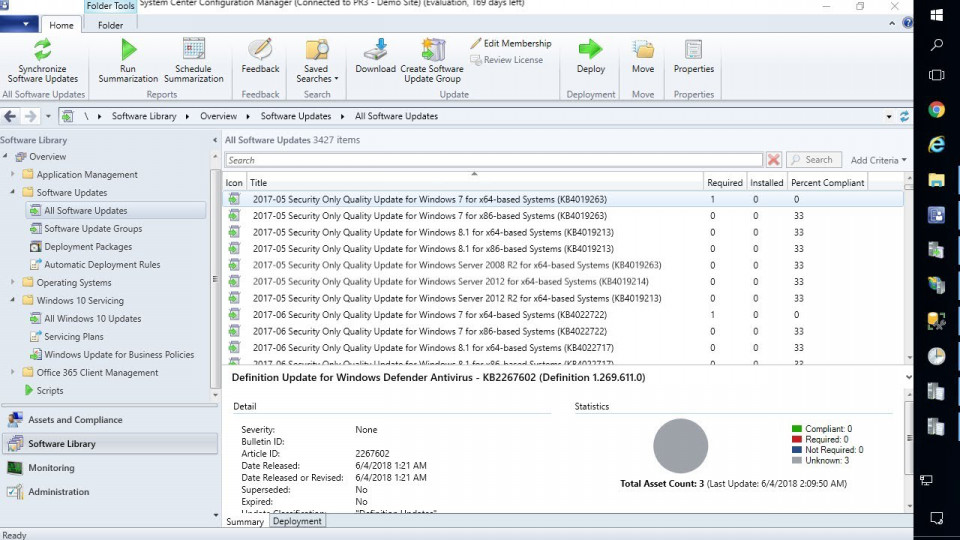Viewport: 960px width, 540px height.
Task: Switch to the Folder ribbon tab
Action: [x=110, y=25]
